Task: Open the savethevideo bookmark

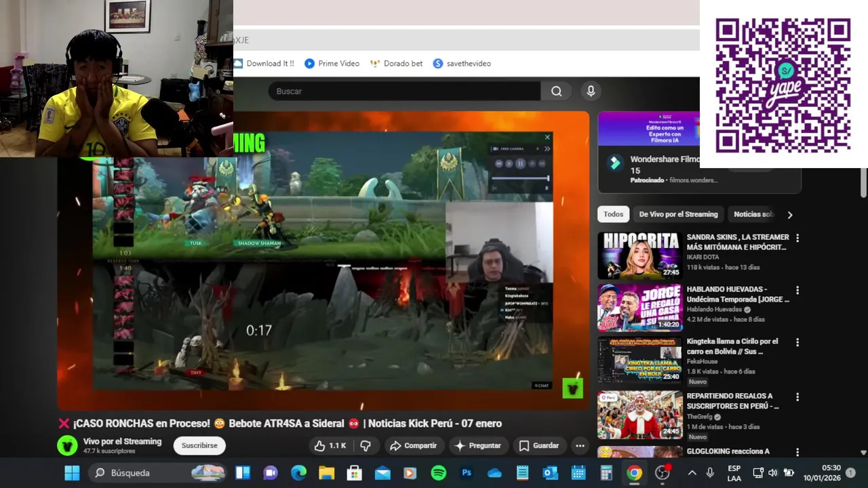Action: [x=462, y=64]
